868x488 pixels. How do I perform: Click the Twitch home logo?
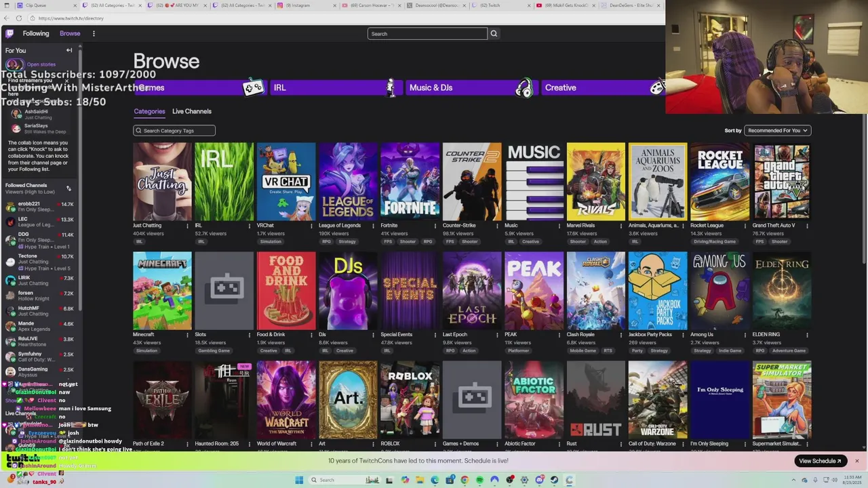point(9,33)
